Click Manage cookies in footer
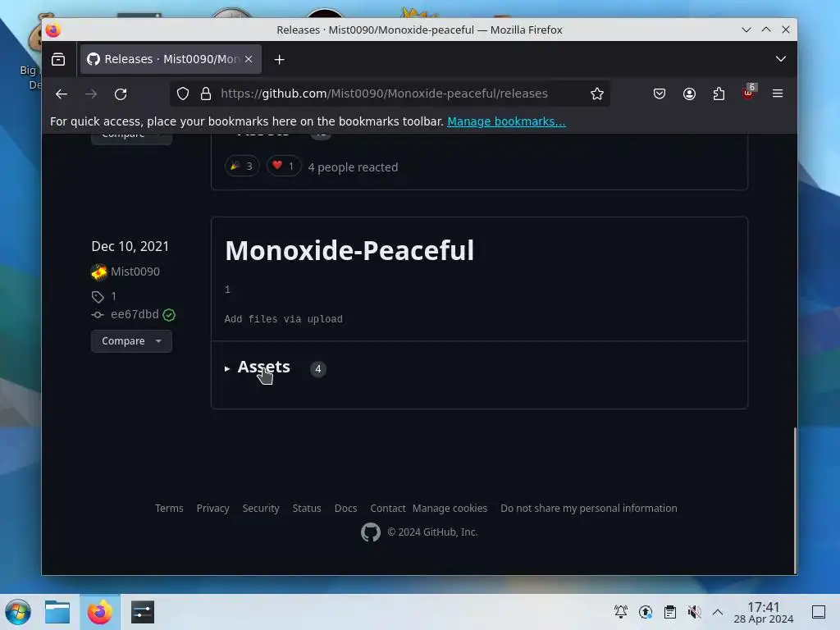The height and width of the screenshot is (630, 840). [x=450, y=509]
